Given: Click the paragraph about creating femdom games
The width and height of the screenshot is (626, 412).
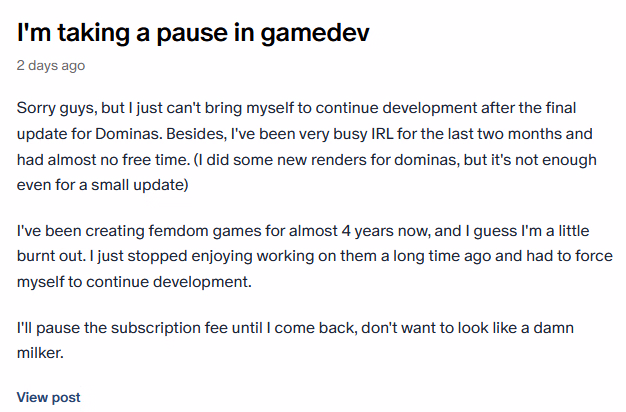Looking at the screenshot, I should coord(315,256).
